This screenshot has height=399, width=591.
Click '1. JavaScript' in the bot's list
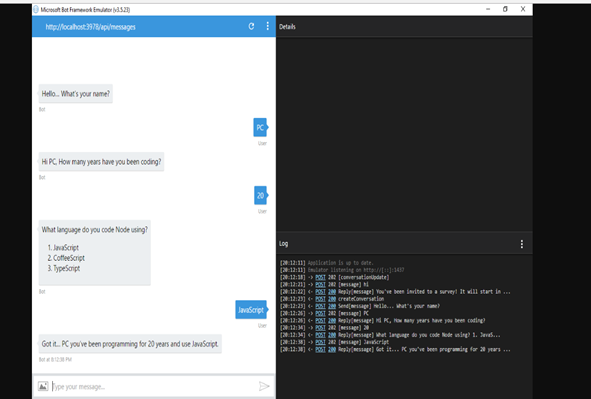(63, 248)
